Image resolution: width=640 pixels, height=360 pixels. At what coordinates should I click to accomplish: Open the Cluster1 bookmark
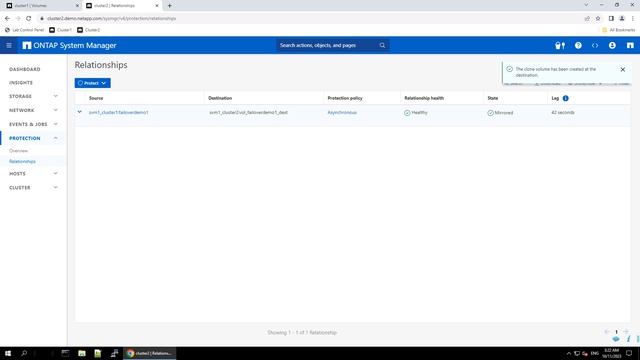(x=60, y=30)
